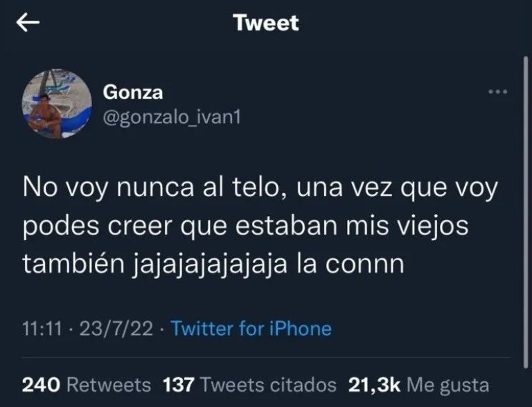Go back using the left arrow

28,23
